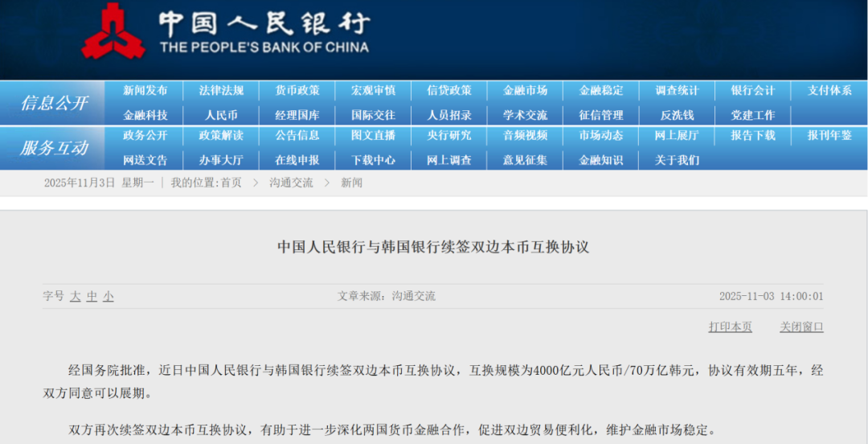
Task: Set font size to 中
Action: pos(92,297)
